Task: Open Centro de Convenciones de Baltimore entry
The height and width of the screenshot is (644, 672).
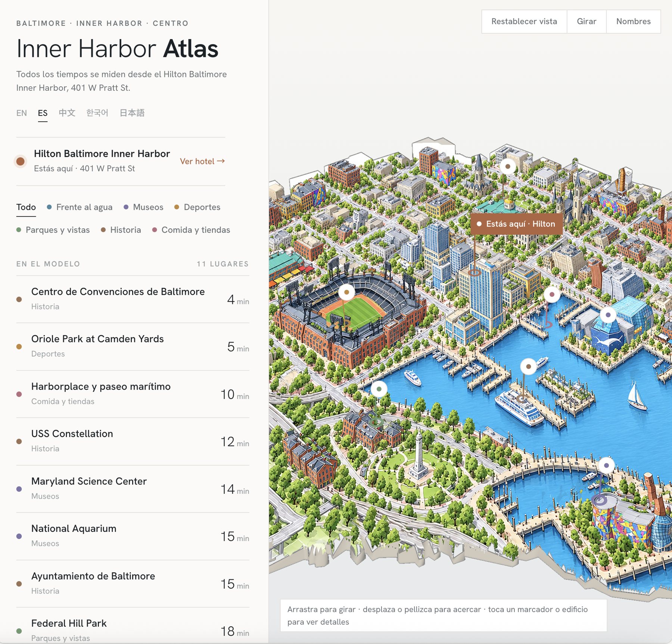Action: [x=133, y=299]
